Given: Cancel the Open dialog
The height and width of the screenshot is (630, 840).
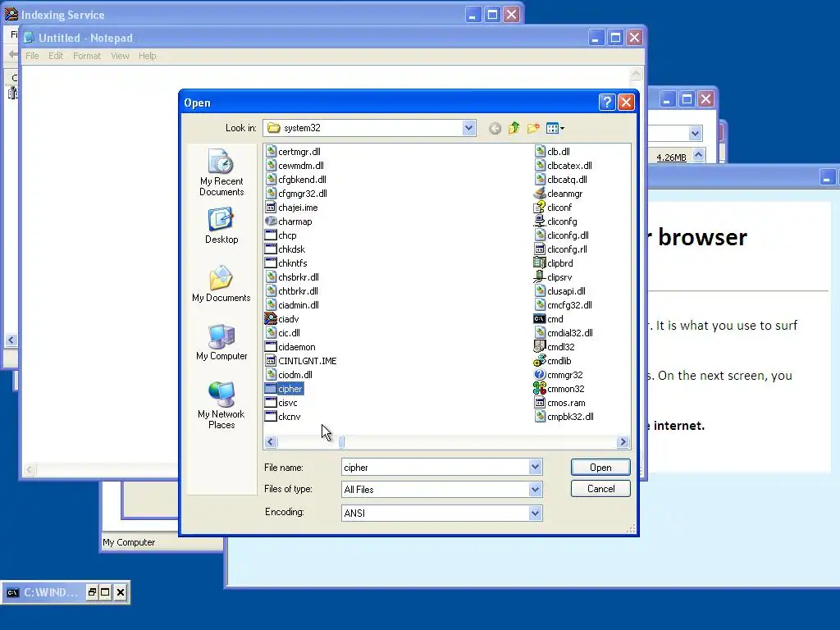Looking at the screenshot, I should (x=600, y=489).
